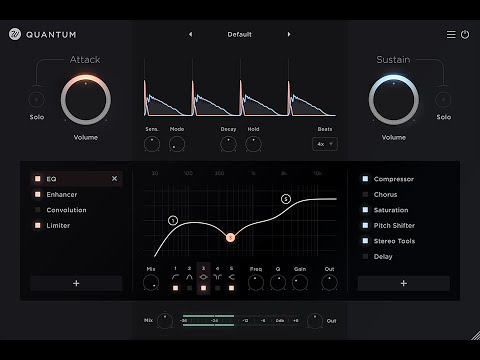Select the Saturation module row

point(404,210)
